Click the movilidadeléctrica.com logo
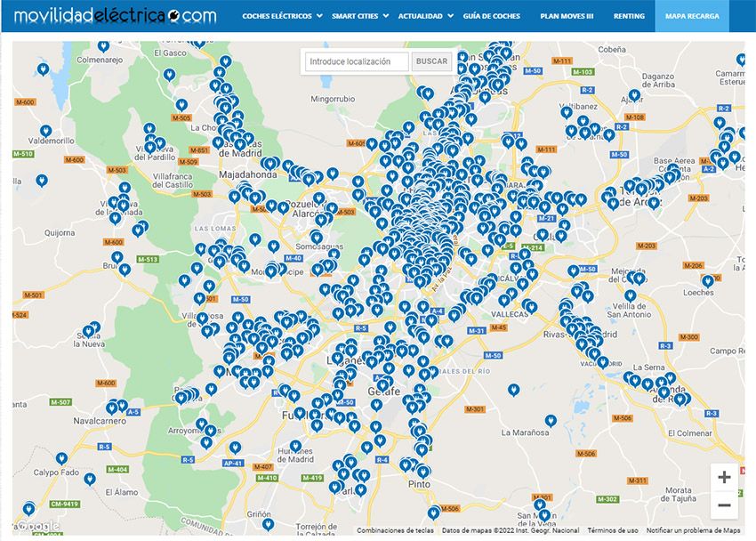 tap(116, 16)
